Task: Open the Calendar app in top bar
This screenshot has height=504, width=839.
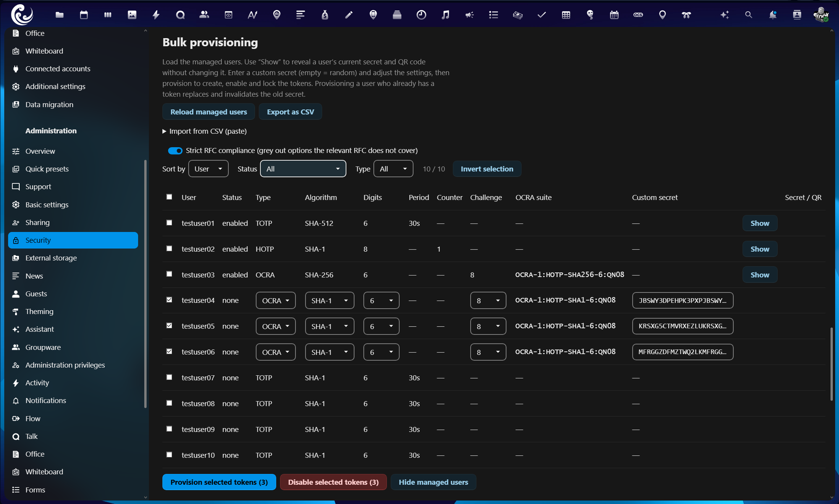Action: click(x=84, y=15)
